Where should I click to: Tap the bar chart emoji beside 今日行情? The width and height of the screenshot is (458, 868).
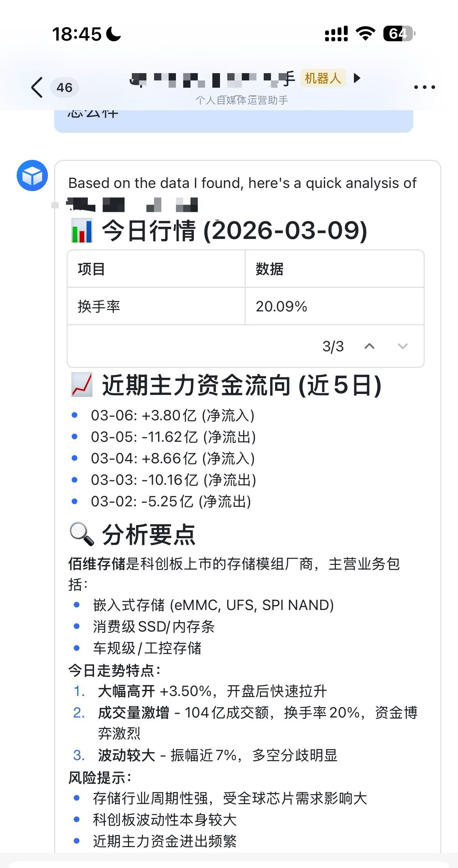(x=82, y=231)
